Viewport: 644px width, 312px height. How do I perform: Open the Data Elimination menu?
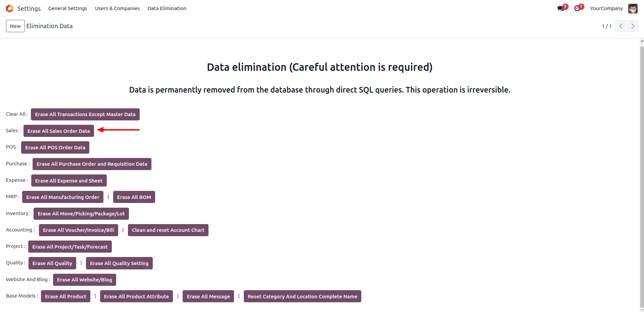tap(167, 8)
